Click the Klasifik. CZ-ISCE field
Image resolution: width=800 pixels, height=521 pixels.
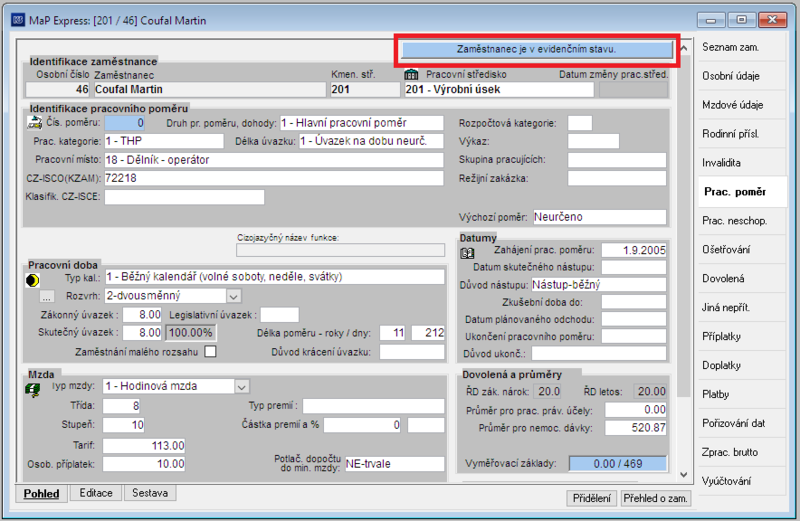184,197
